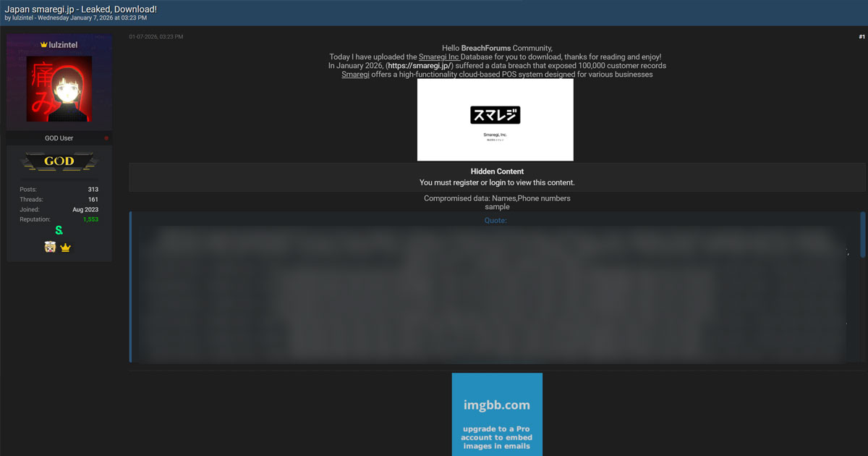Click the lulzintel user avatar image
Image resolution: width=868 pixels, height=456 pixels.
[59, 89]
